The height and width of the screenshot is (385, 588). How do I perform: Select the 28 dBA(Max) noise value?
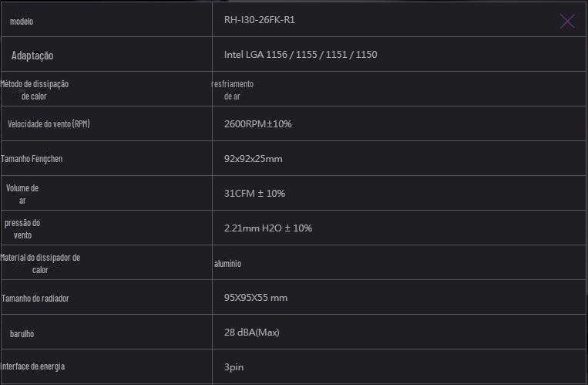(251, 333)
